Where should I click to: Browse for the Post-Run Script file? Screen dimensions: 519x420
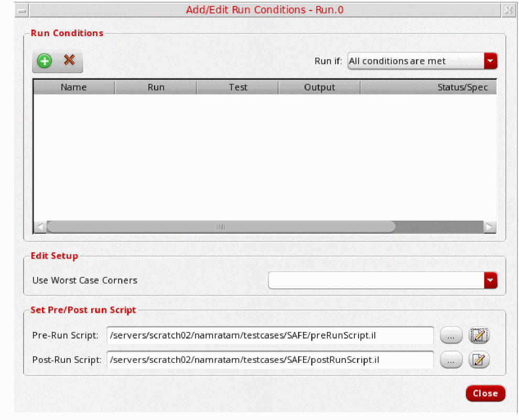click(x=451, y=360)
